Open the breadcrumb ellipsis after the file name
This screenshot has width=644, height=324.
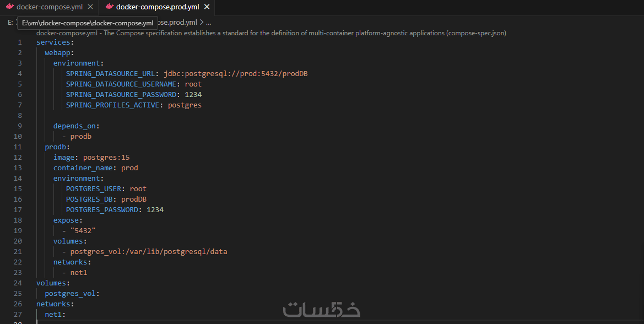point(208,23)
